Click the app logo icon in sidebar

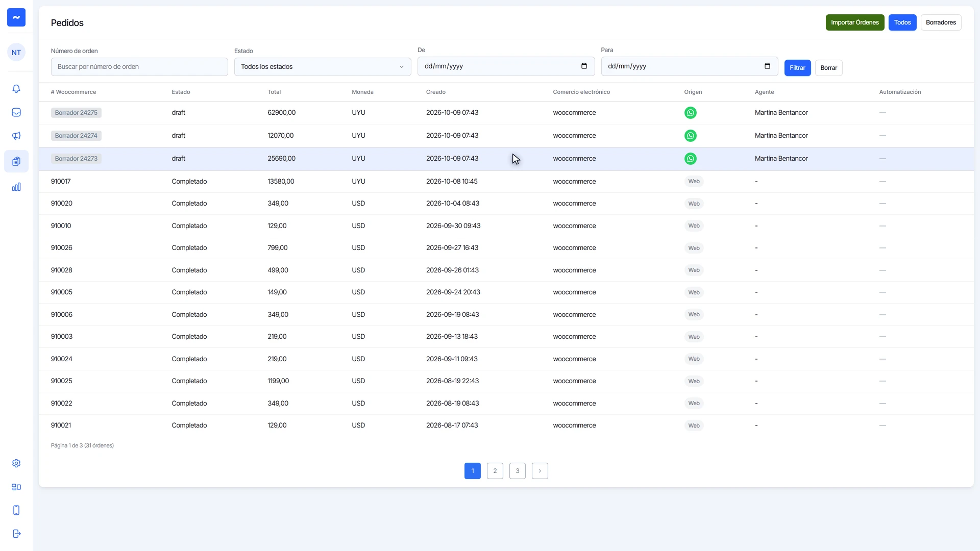click(x=16, y=17)
